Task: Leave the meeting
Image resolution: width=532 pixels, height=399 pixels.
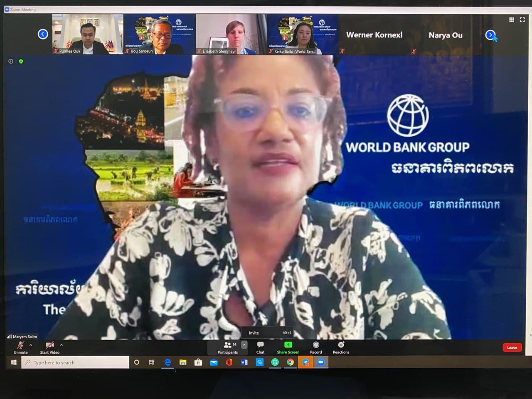Action: click(x=512, y=347)
